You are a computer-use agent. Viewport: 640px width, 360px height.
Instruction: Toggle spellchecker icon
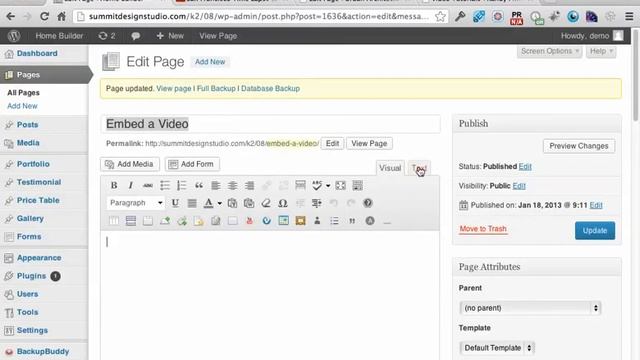(x=317, y=185)
